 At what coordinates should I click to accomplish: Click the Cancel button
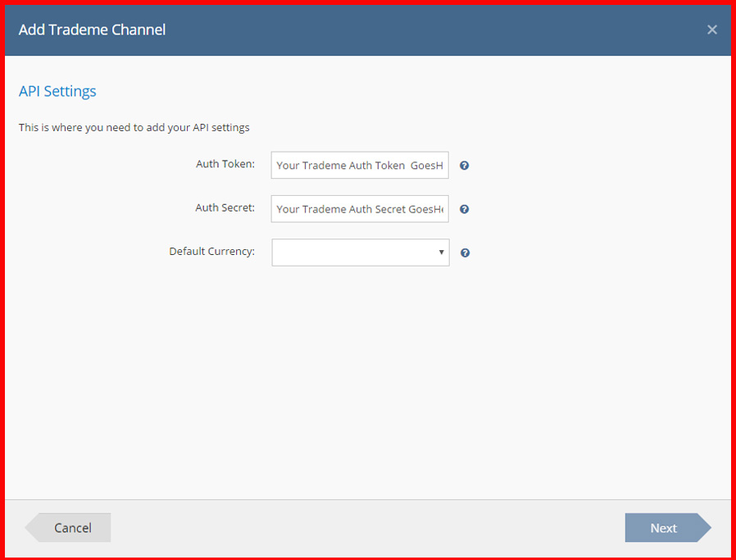point(68,527)
